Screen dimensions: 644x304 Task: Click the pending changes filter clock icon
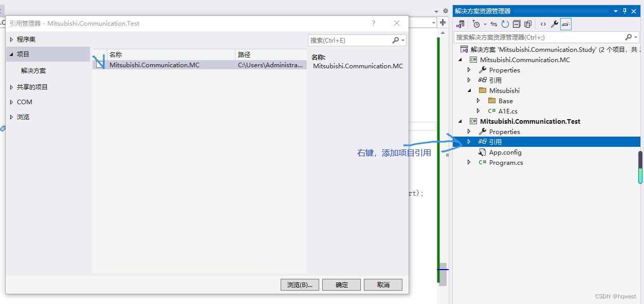point(476,24)
